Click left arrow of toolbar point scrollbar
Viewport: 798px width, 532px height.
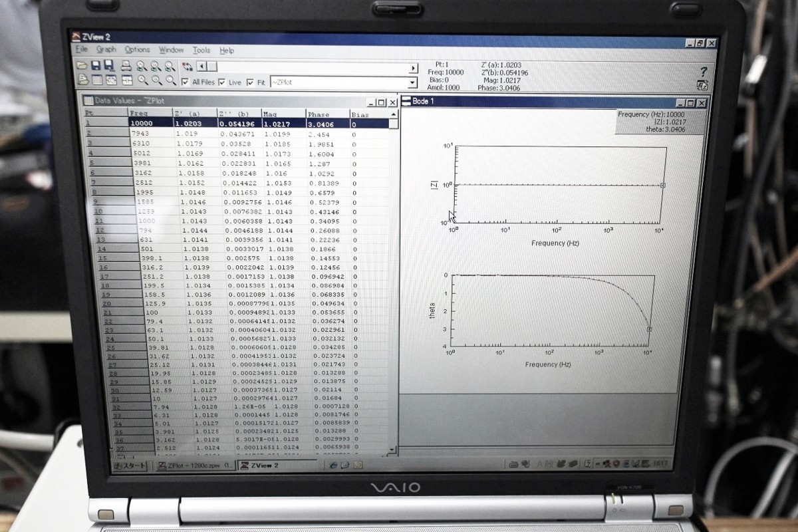pos(202,66)
